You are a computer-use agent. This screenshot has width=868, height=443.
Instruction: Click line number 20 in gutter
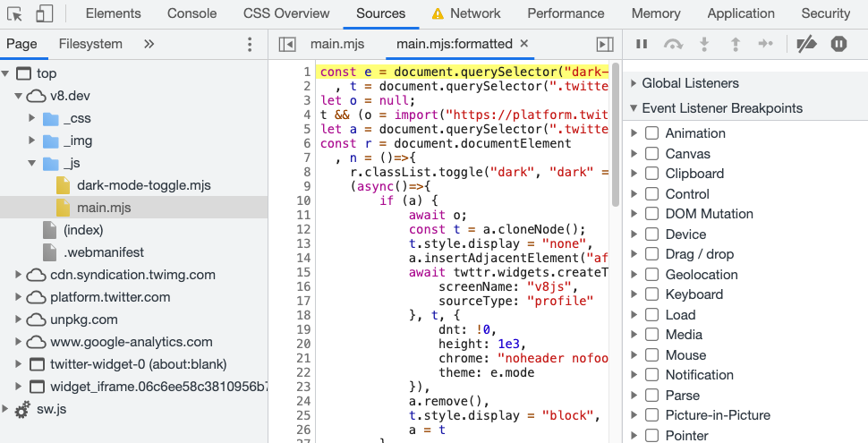[x=303, y=344]
